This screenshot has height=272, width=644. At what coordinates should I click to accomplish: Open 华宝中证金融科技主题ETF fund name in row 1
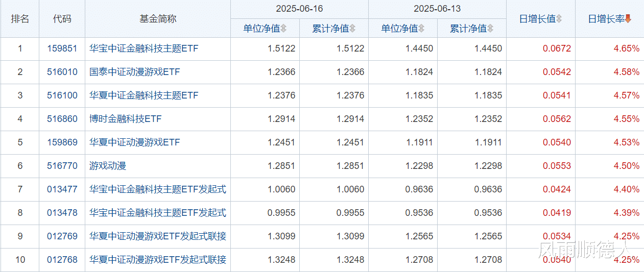(x=144, y=49)
